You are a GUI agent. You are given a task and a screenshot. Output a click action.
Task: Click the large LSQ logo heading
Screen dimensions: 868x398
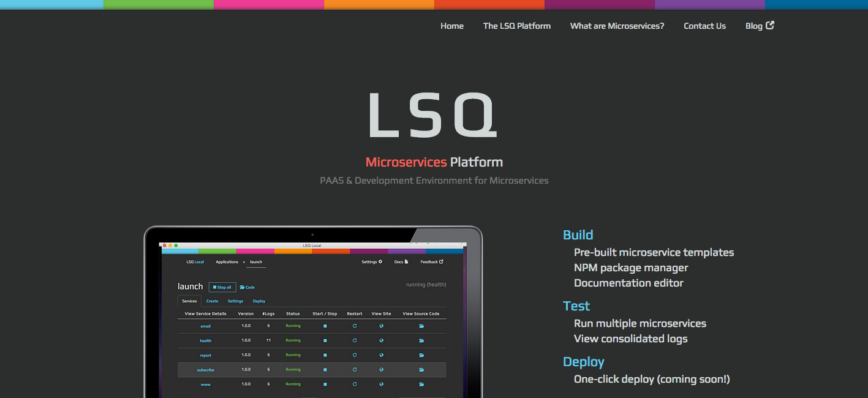[433, 115]
